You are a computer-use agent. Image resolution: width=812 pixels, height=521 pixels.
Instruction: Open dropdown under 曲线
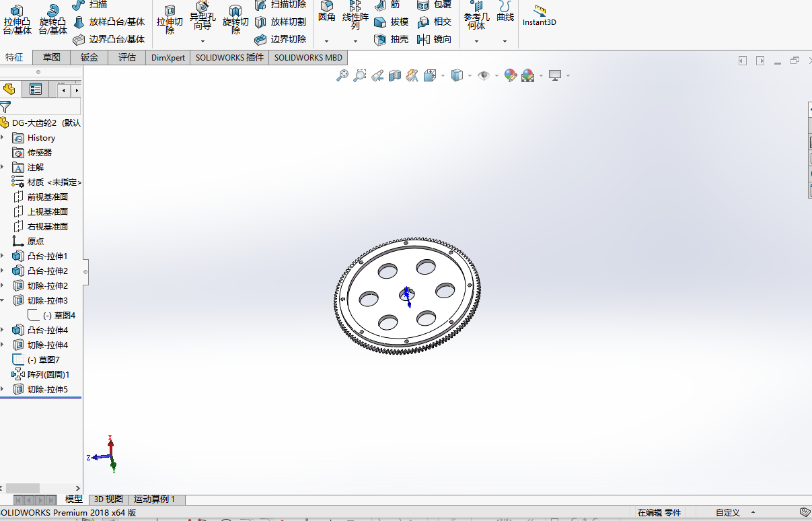pyautogui.click(x=505, y=41)
